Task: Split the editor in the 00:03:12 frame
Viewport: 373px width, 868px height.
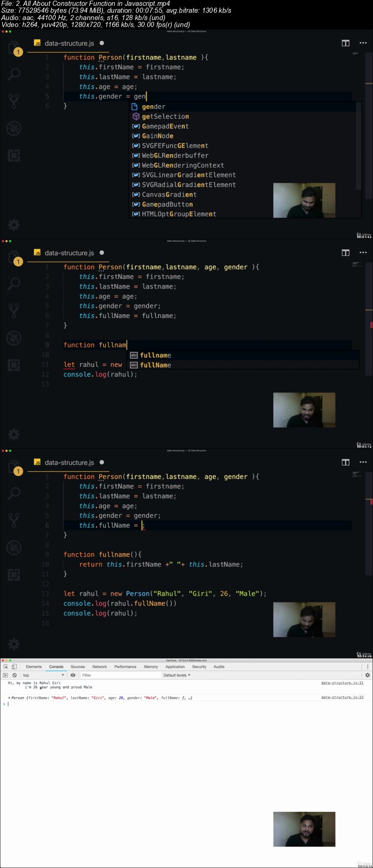Action: click(x=346, y=253)
